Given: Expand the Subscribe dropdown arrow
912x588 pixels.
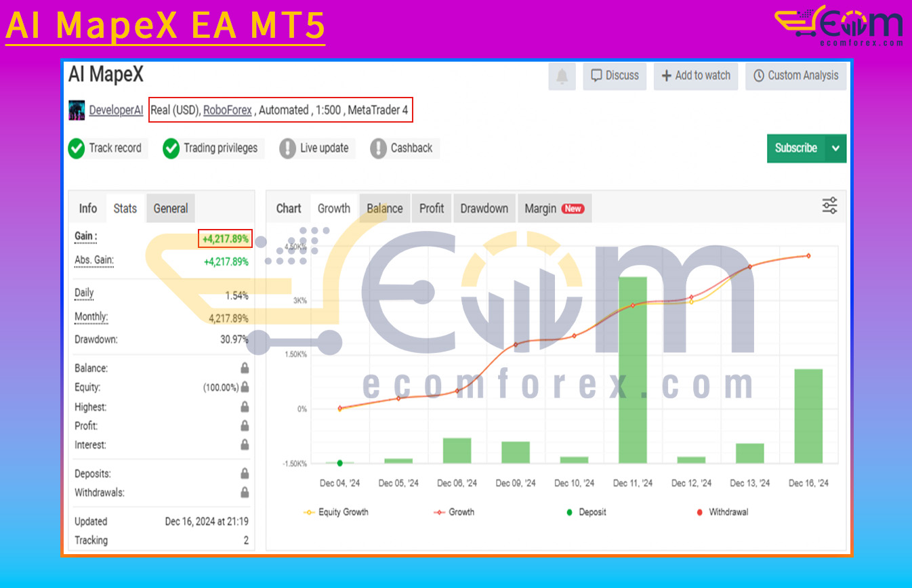Looking at the screenshot, I should click(x=836, y=148).
